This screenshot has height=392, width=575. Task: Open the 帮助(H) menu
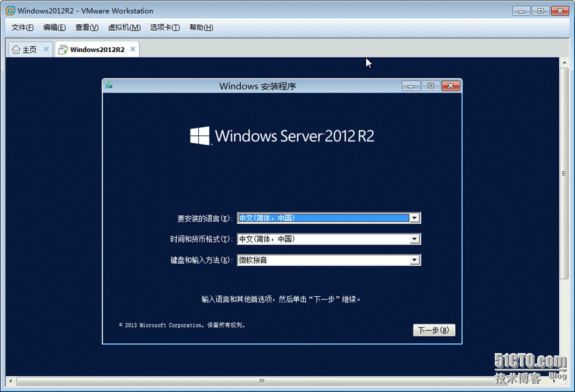pyautogui.click(x=201, y=27)
